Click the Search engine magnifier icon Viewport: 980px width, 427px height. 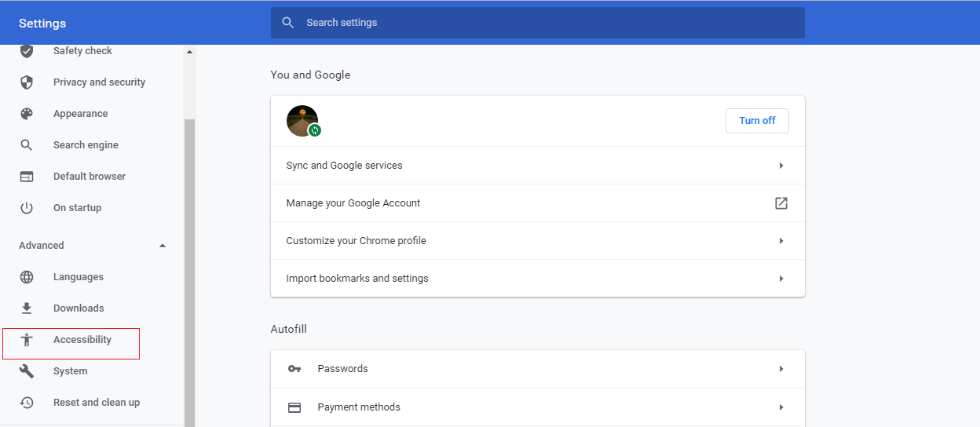[x=27, y=145]
